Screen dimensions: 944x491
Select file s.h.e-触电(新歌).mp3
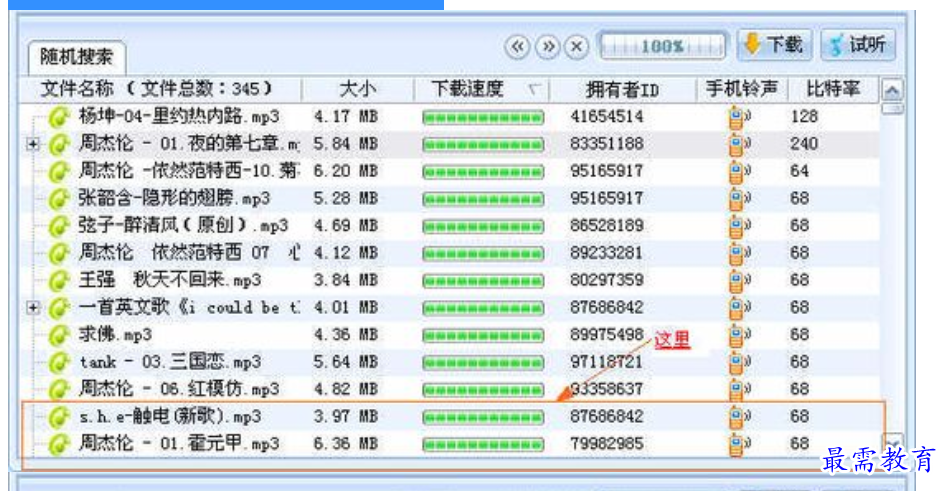[x=170, y=416]
